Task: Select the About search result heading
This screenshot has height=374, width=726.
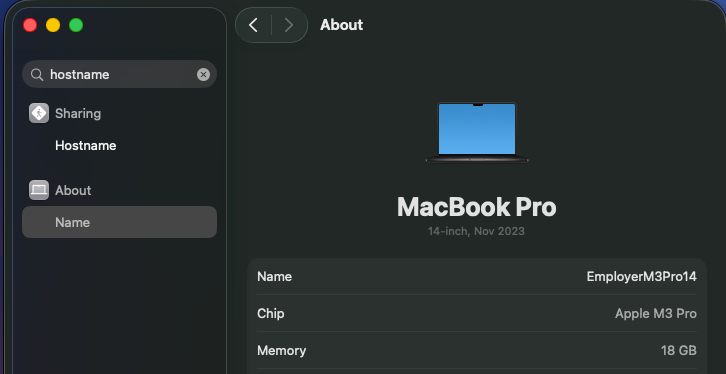Action: [73, 190]
